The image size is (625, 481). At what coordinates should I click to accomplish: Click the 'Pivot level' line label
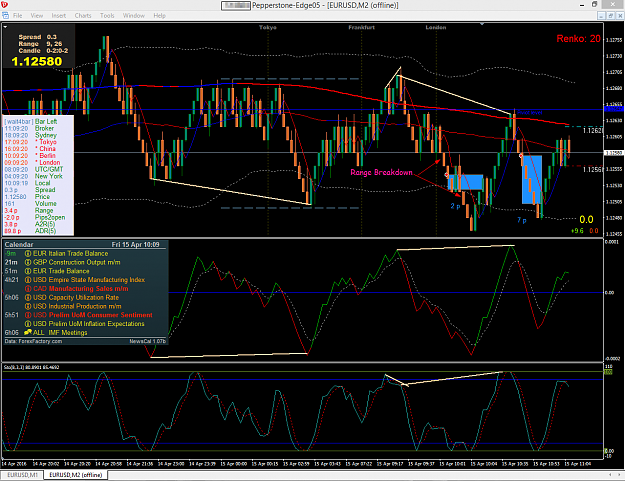coord(530,113)
